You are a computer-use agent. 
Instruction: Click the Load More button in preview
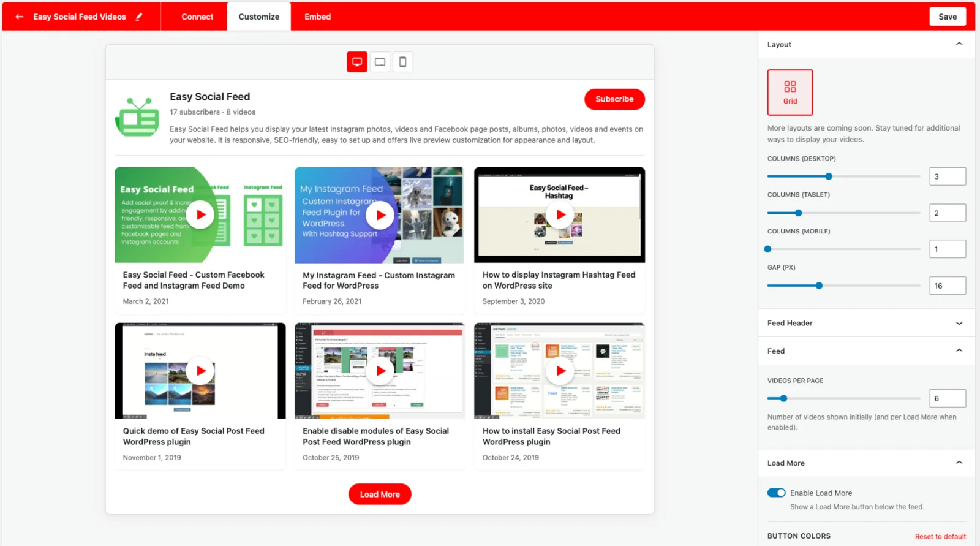point(380,495)
